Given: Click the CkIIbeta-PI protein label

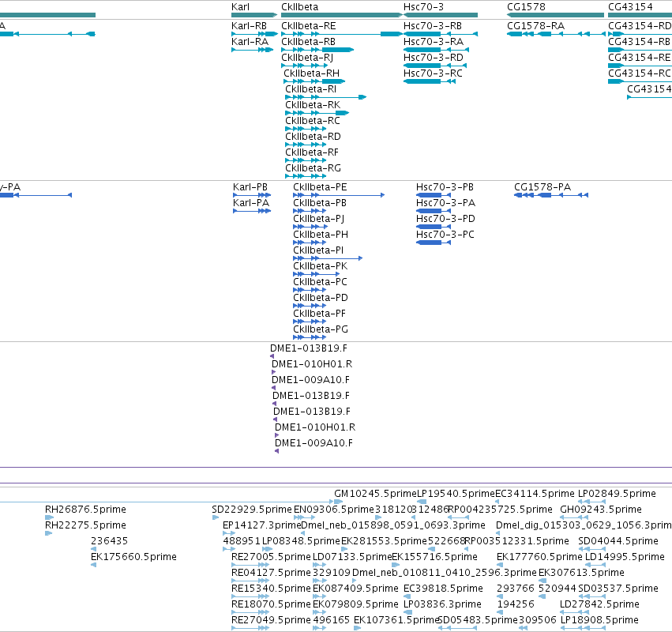Looking at the screenshot, I should (x=318, y=251).
